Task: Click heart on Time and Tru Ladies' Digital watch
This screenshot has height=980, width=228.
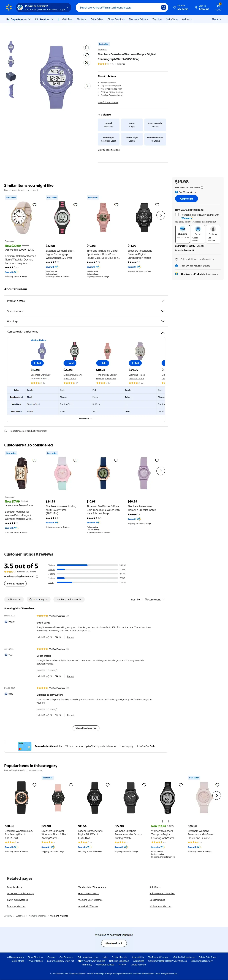Action: point(116,205)
